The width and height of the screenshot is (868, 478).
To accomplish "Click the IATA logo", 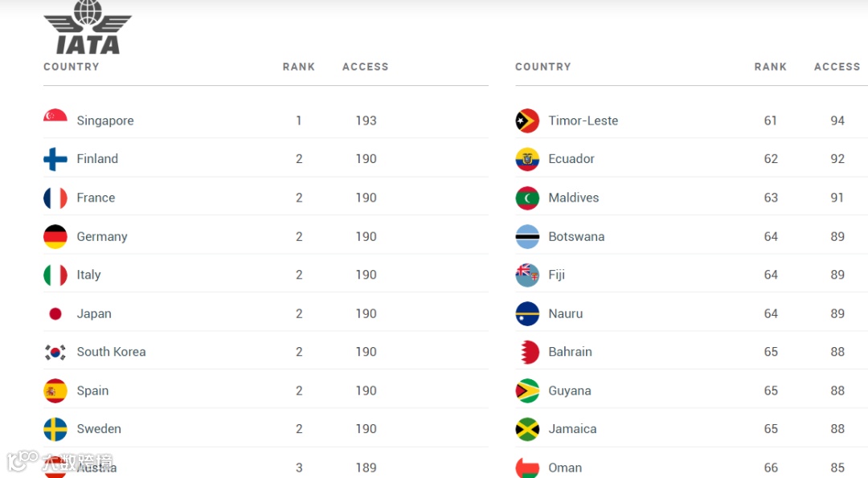I will click(x=88, y=27).
